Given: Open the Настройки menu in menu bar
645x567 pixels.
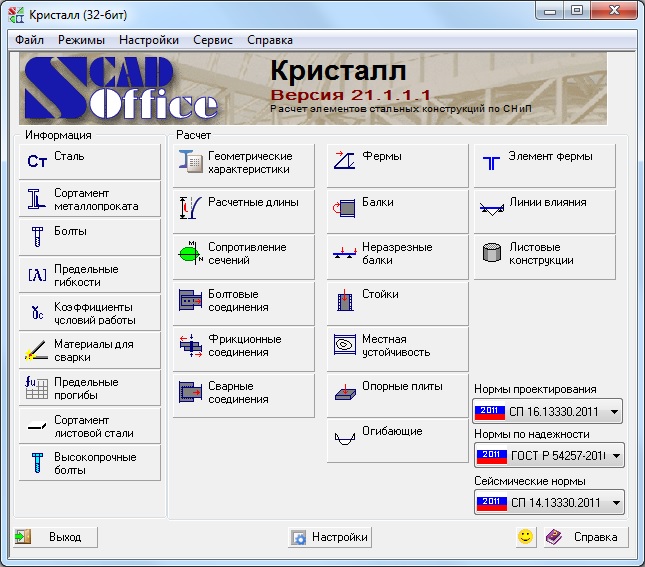Looking at the screenshot, I should pyautogui.click(x=148, y=40).
